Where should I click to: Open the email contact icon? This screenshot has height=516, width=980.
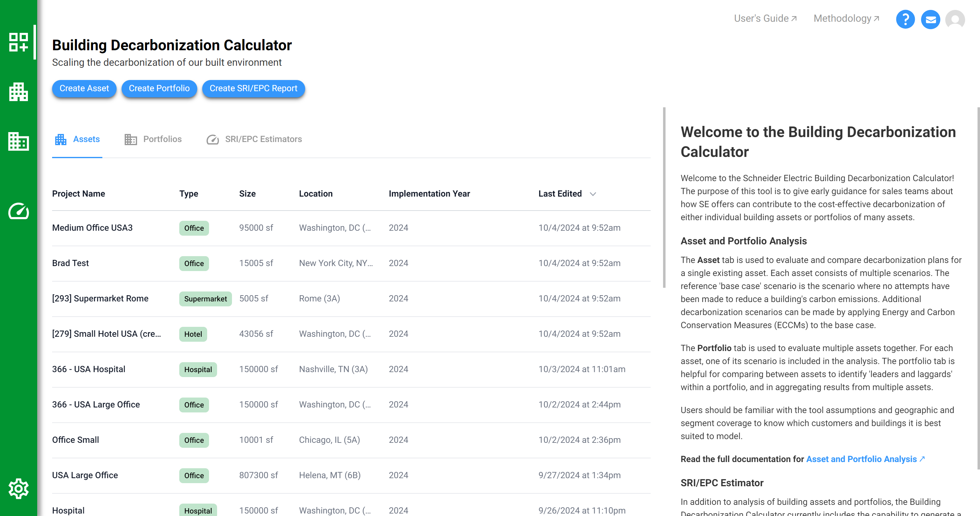pyautogui.click(x=931, y=19)
